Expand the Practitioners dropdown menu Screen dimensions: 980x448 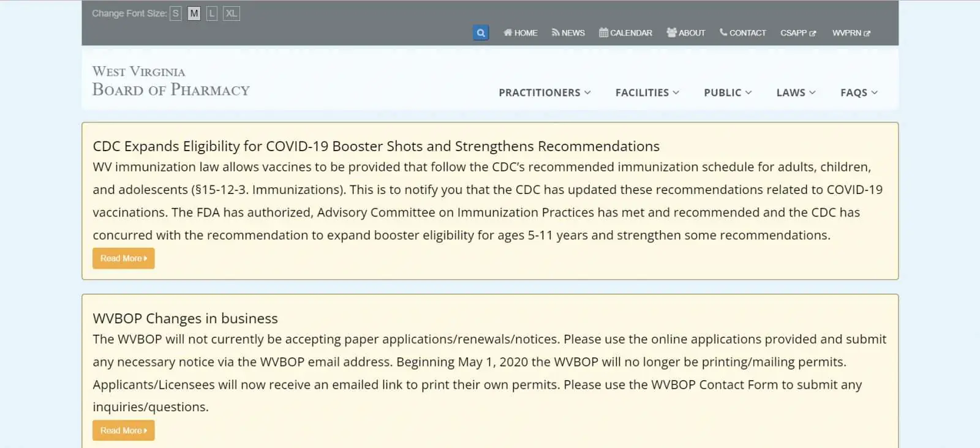click(x=545, y=92)
